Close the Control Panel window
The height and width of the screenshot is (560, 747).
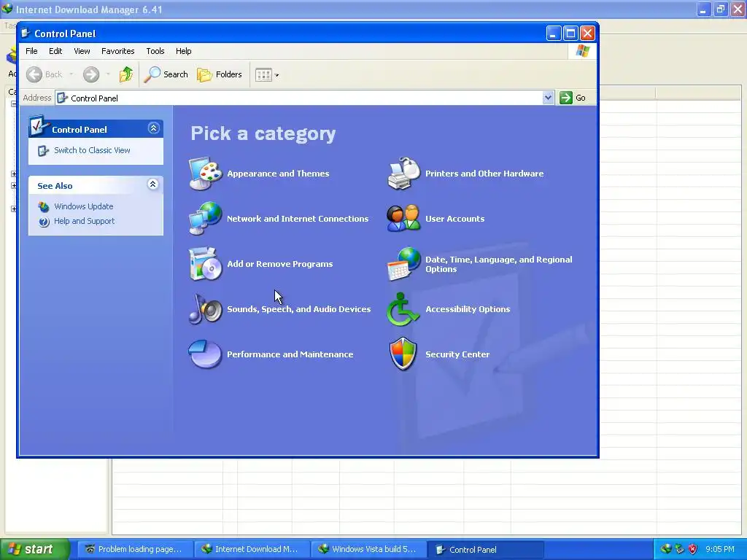587,34
